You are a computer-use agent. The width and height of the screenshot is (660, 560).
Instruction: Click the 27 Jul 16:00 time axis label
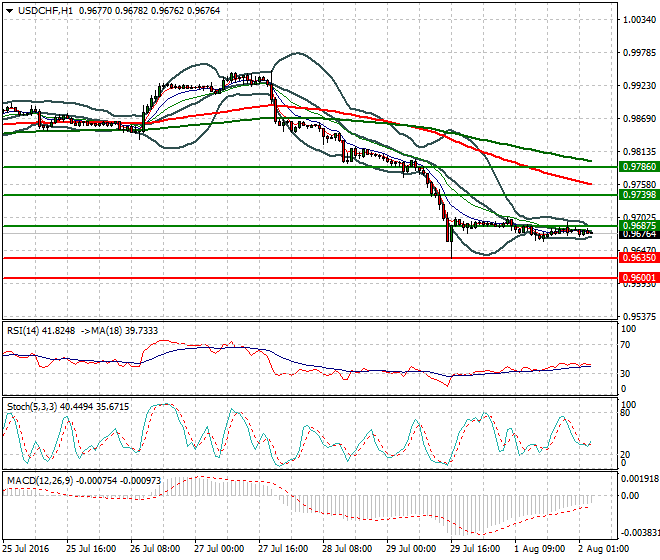283,549
